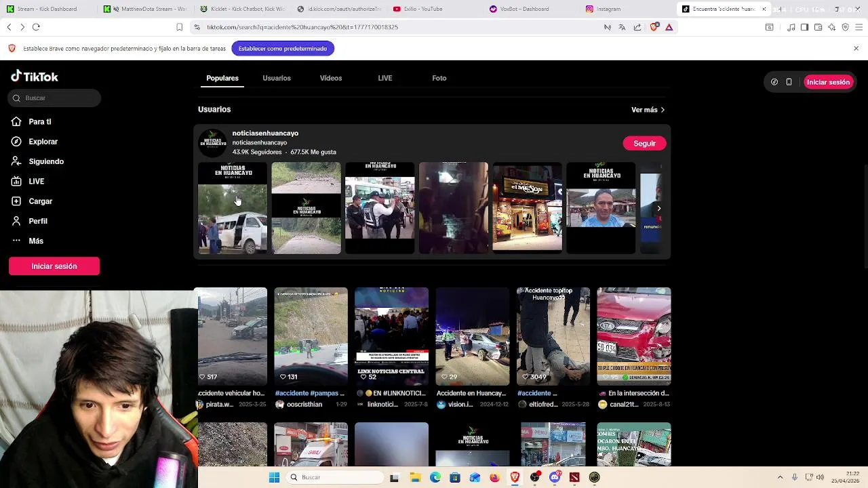This screenshot has height=488, width=868.
Task: Open police officers video in user carousel
Action: (x=380, y=208)
